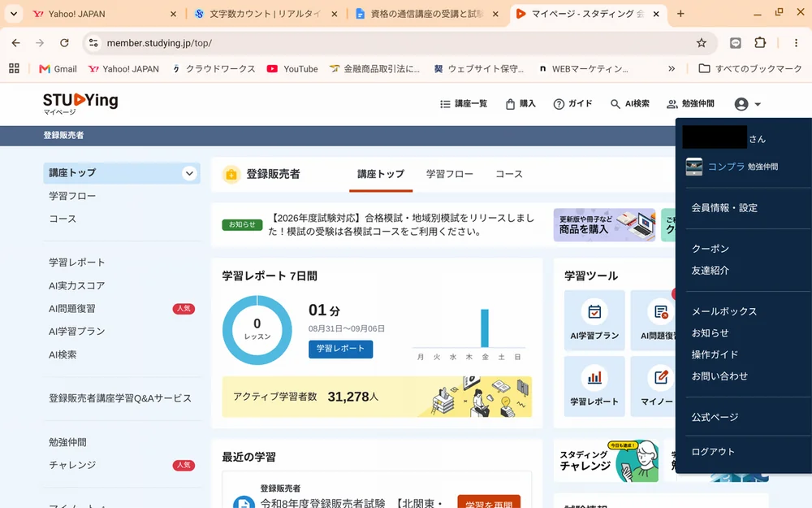The image size is (812, 508).
Task: Open the ガイド help guide
Action: pos(572,104)
